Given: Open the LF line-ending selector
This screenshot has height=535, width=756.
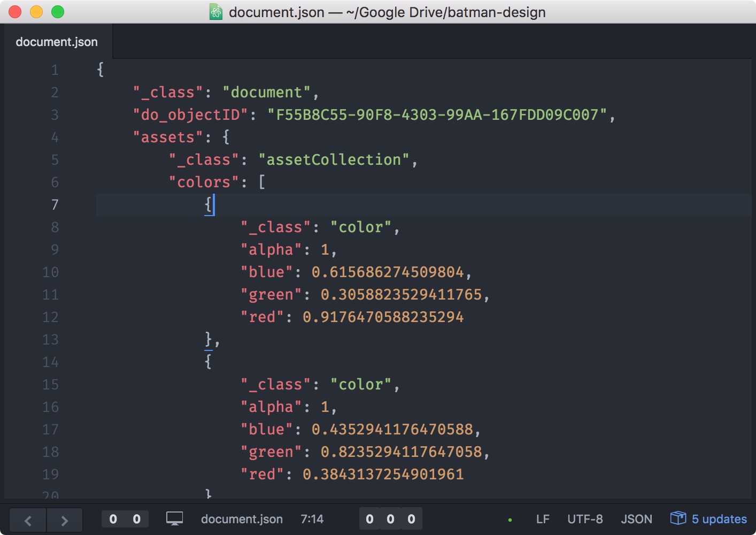Looking at the screenshot, I should point(543,518).
